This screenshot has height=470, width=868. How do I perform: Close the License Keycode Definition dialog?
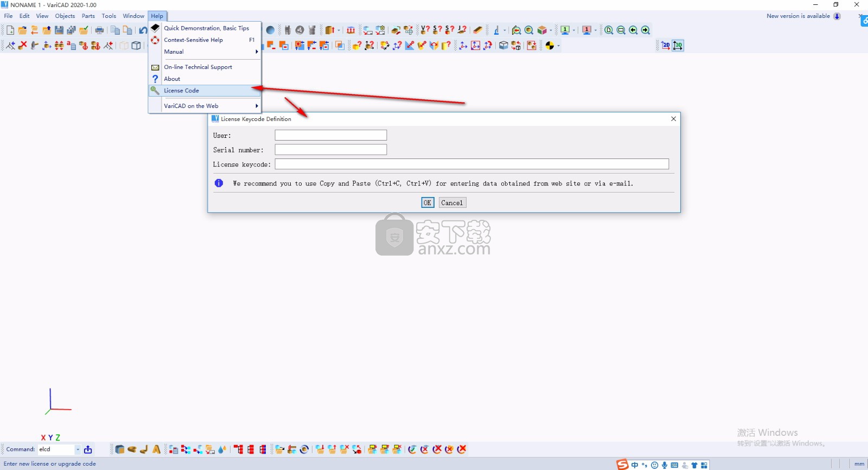673,119
